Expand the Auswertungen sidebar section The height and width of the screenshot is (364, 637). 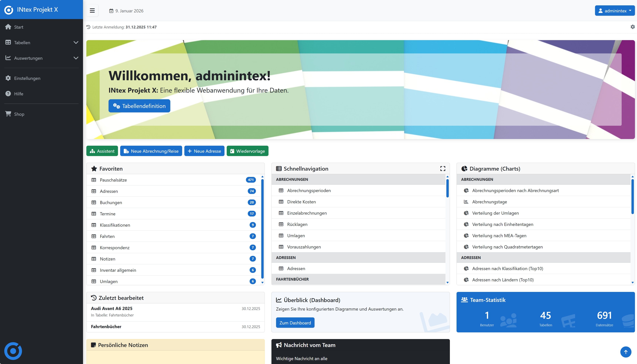[x=76, y=58]
